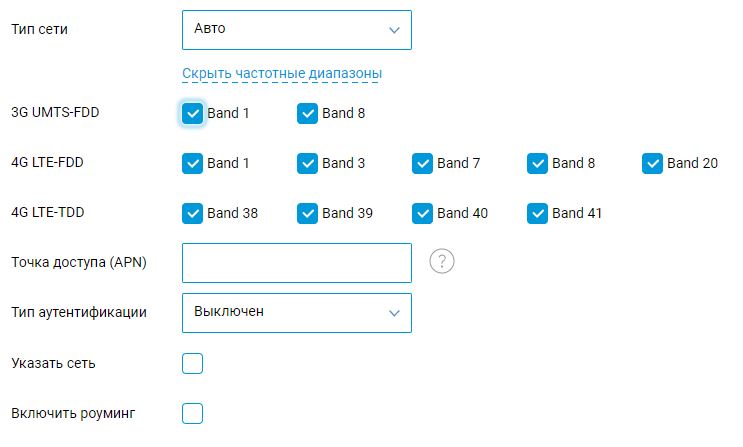Screen dimensions: 743x447
Task: Open the Тип сети dropdown
Action: point(297,30)
